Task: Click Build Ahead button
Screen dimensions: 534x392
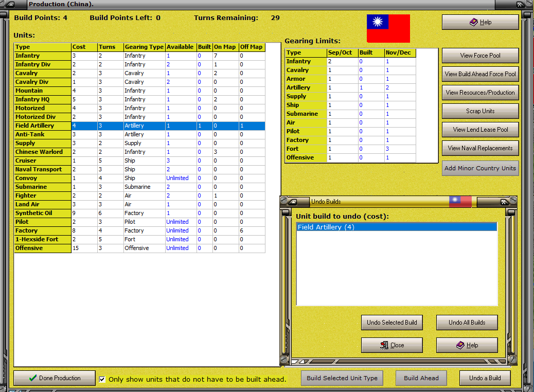Action: click(x=421, y=378)
